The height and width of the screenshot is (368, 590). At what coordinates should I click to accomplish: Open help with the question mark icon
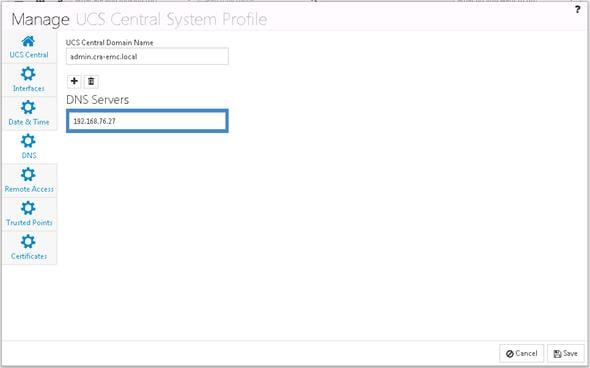click(578, 10)
